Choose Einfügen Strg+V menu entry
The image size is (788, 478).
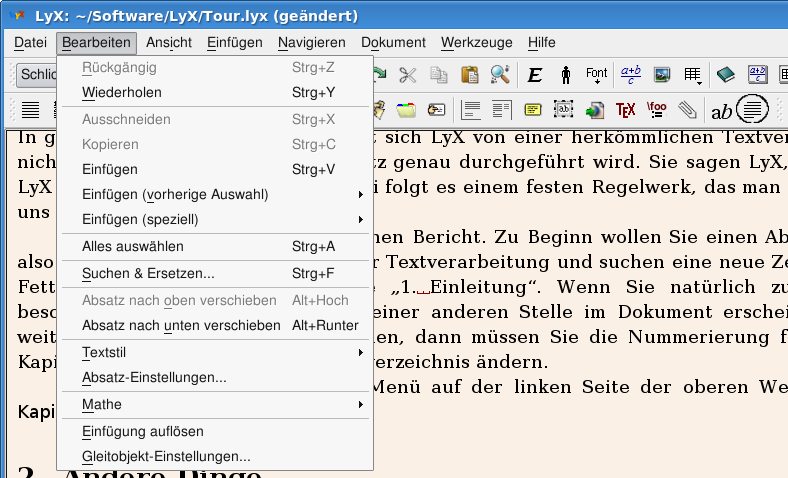coord(215,169)
